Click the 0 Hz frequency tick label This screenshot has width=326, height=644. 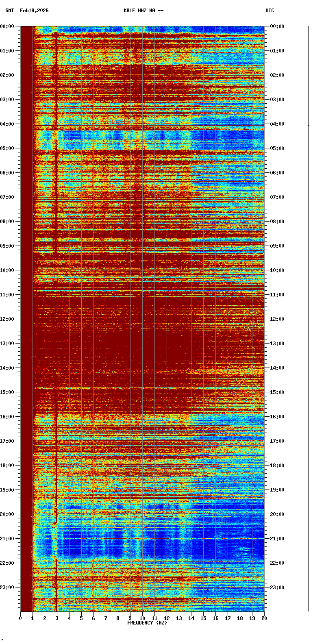[x=20, y=618]
